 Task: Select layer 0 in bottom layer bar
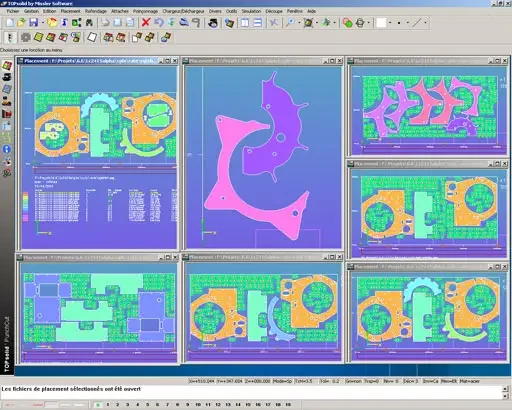point(98,405)
